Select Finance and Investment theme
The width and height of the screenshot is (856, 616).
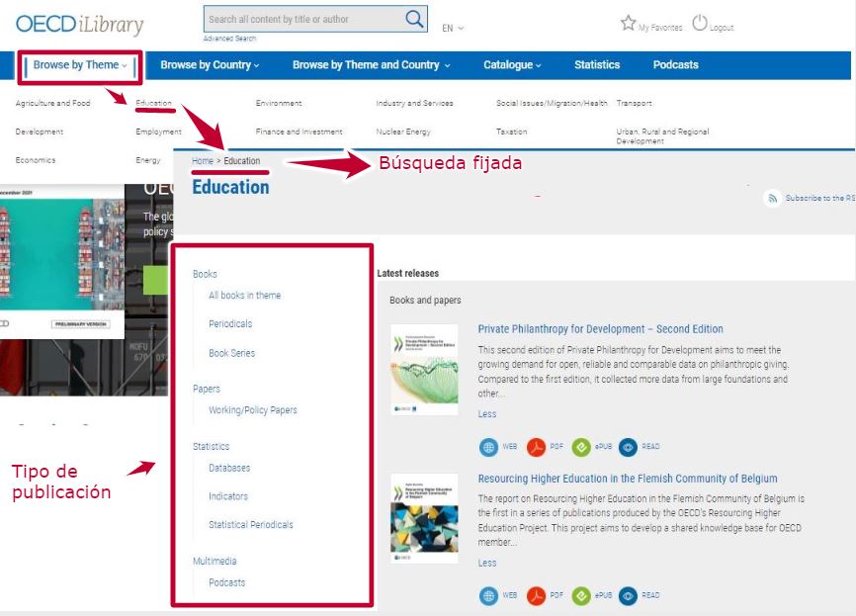pos(299,132)
